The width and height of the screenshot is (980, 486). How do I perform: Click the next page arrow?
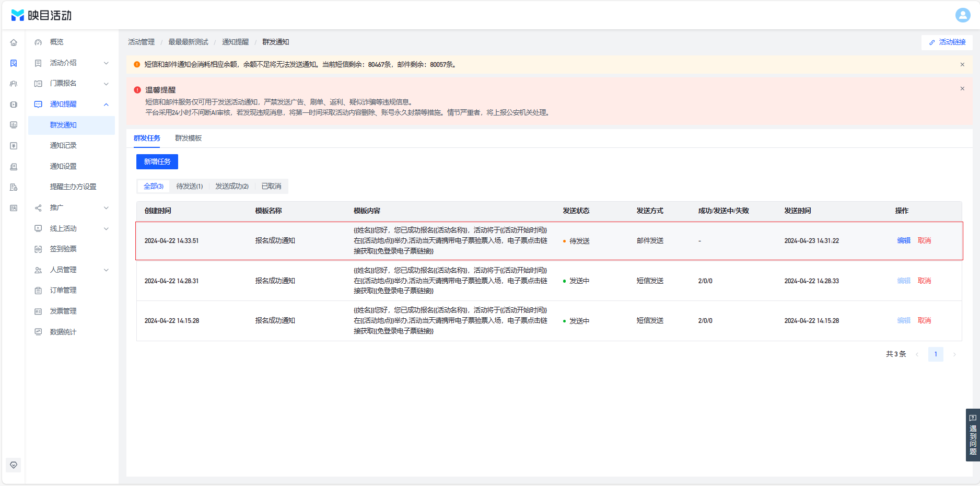(x=954, y=354)
